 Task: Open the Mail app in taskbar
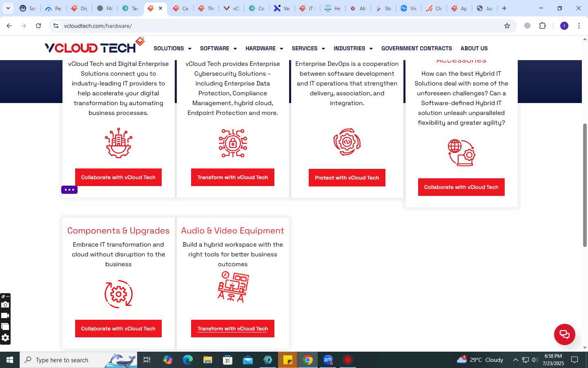[x=248, y=360]
